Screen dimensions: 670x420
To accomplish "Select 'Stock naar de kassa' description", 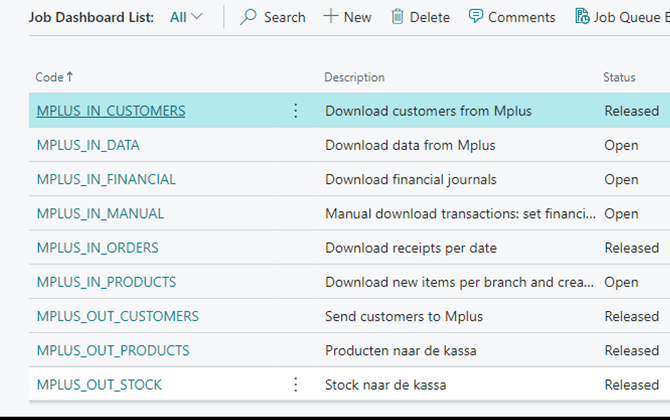I will pyautogui.click(x=385, y=385).
